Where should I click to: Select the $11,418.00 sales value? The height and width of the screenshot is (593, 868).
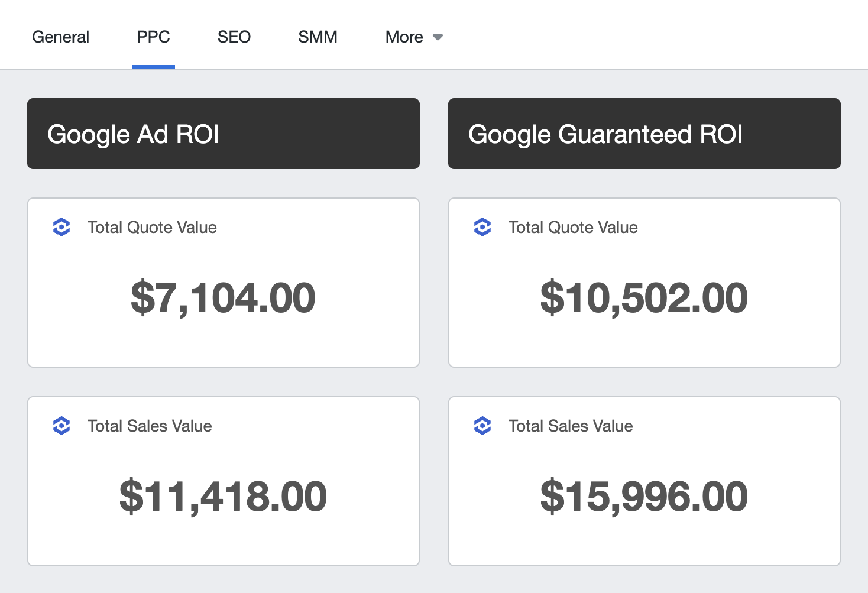(223, 496)
